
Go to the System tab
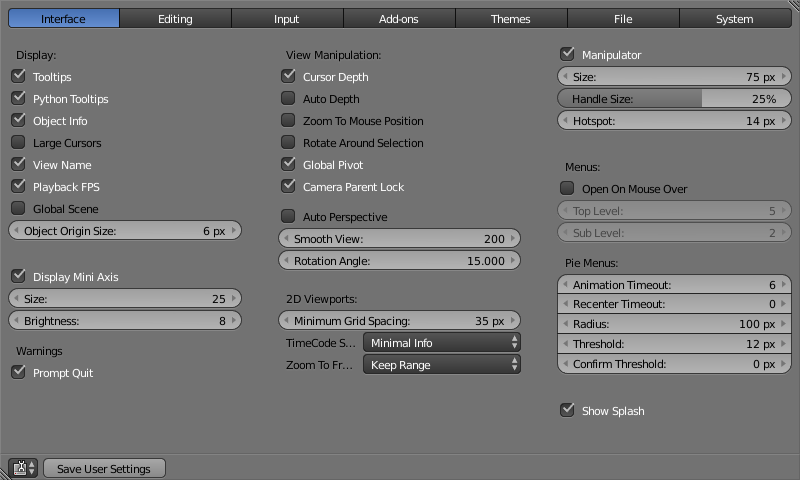click(735, 19)
